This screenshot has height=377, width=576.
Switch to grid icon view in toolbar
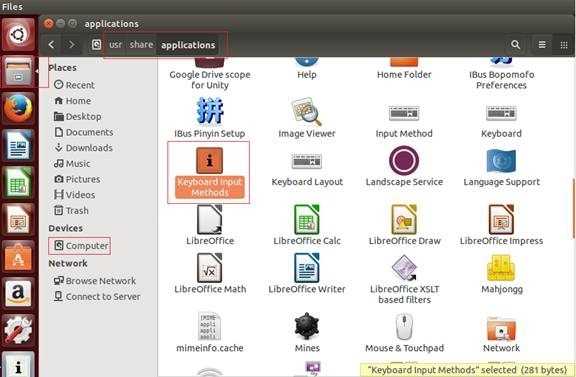[x=564, y=45]
